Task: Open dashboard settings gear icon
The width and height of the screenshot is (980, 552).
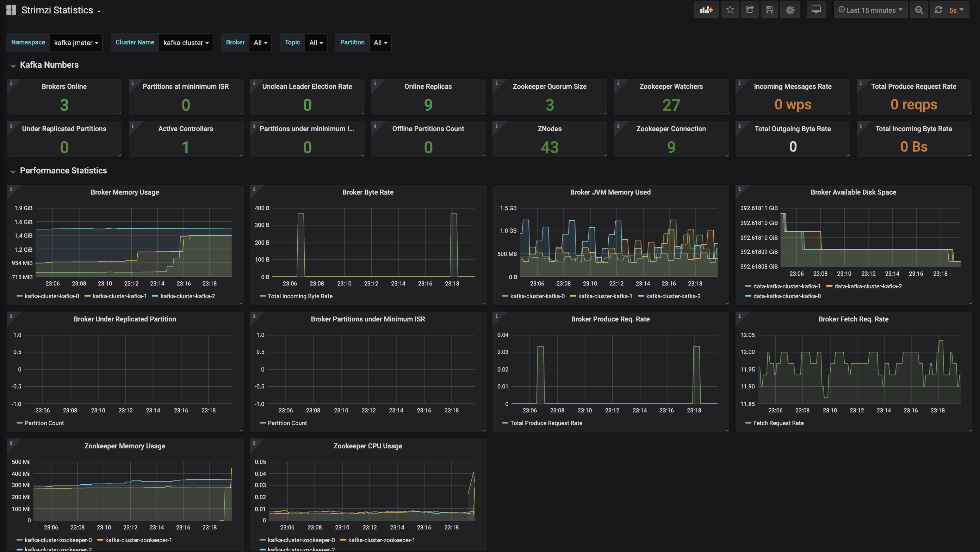Action: pyautogui.click(x=790, y=10)
